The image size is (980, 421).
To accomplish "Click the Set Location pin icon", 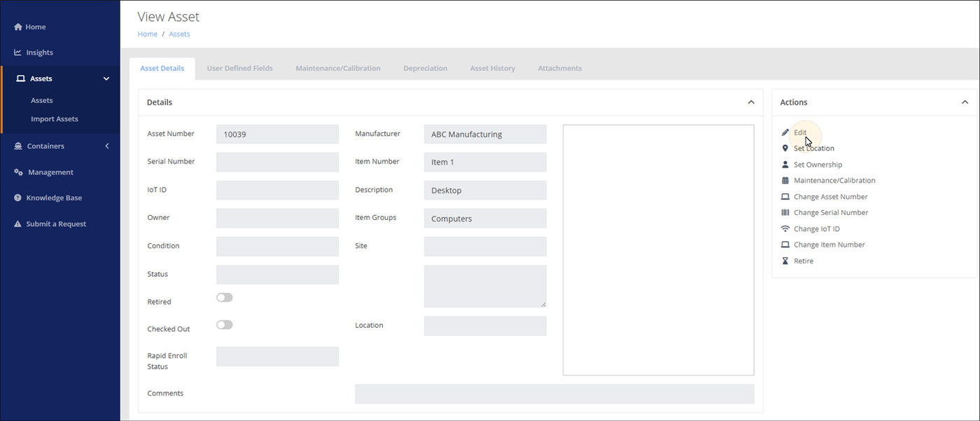I will click(785, 149).
